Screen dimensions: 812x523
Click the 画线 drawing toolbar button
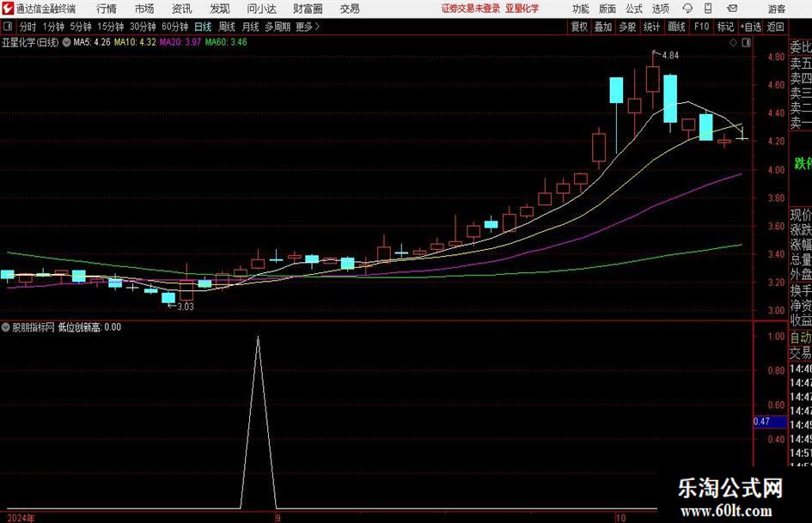tap(676, 27)
